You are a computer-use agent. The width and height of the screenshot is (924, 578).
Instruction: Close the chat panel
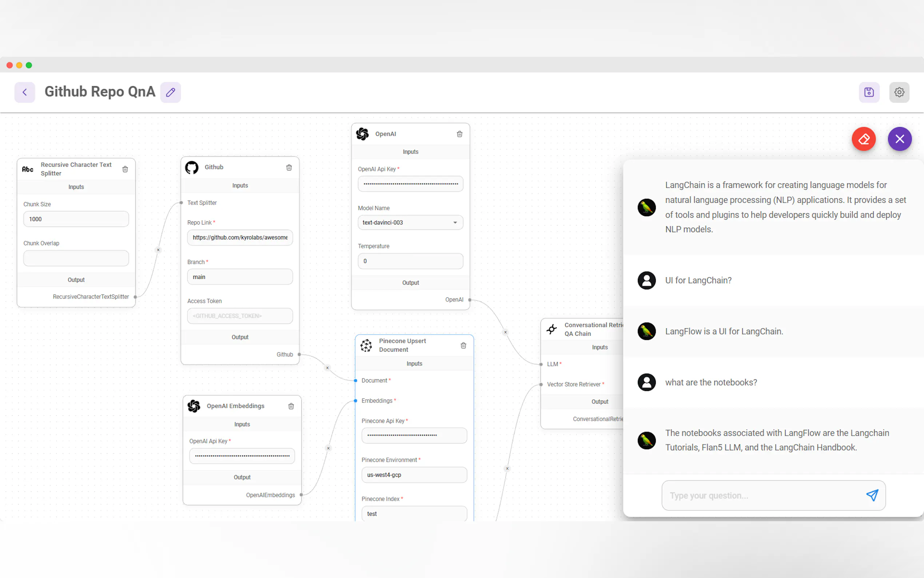pyautogui.click(x=900, y=139)
